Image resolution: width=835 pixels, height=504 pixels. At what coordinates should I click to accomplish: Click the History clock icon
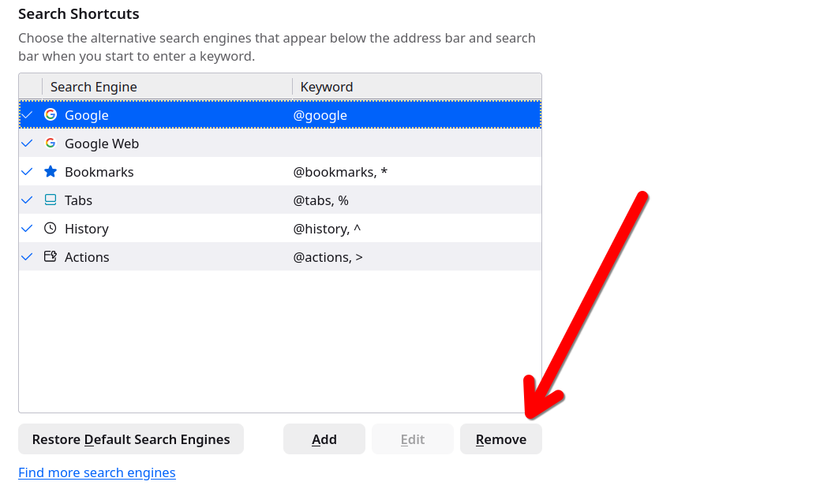(51, 229)
